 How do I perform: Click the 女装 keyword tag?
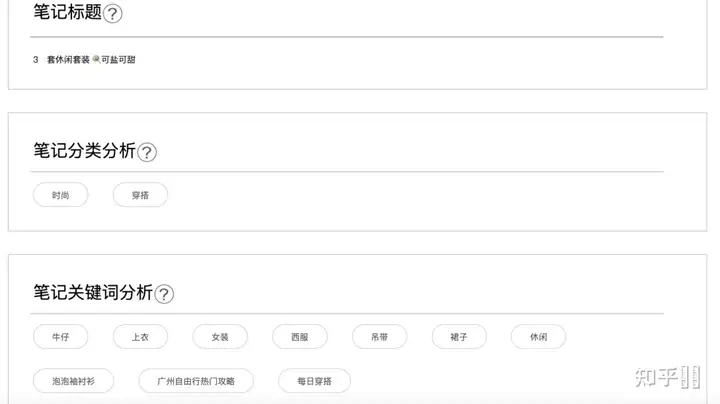point(220,337)
